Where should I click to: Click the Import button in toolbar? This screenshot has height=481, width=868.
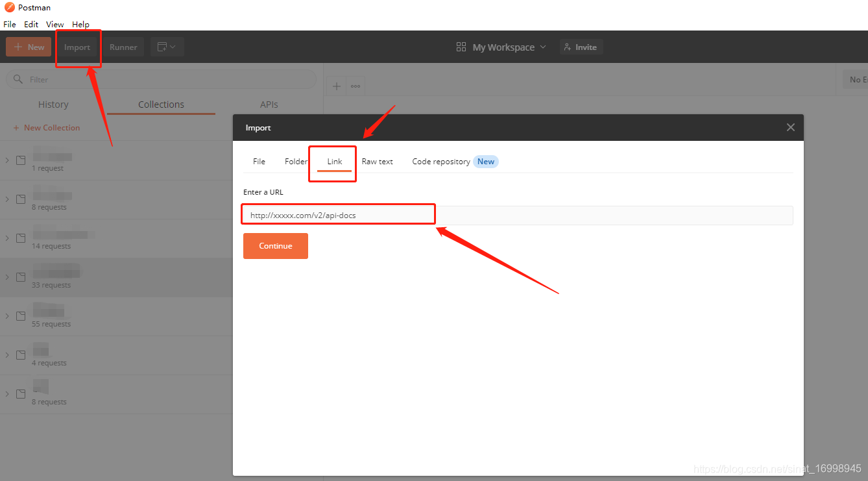(x=77, y=47)
